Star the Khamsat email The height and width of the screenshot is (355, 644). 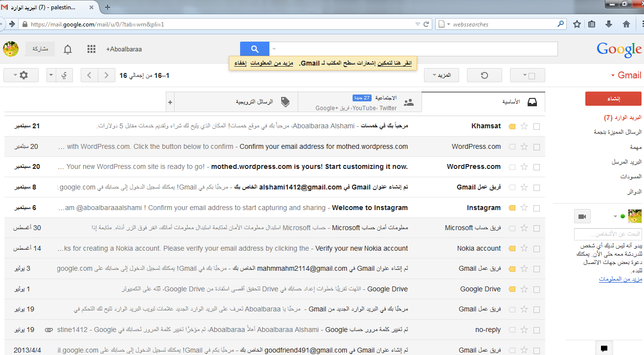click(524, 126)
